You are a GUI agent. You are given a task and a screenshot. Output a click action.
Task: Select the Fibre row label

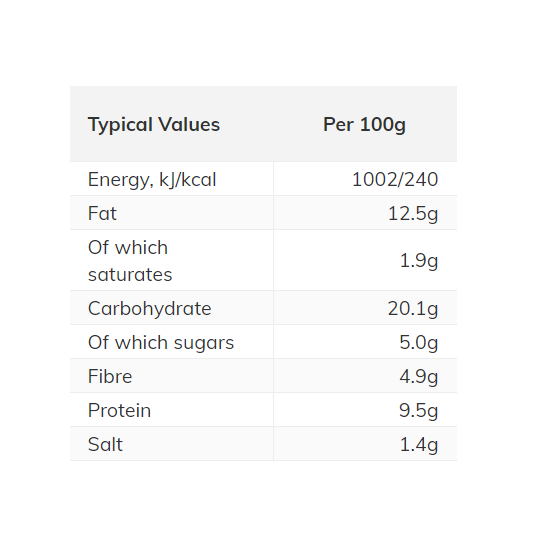pos(110,376)
